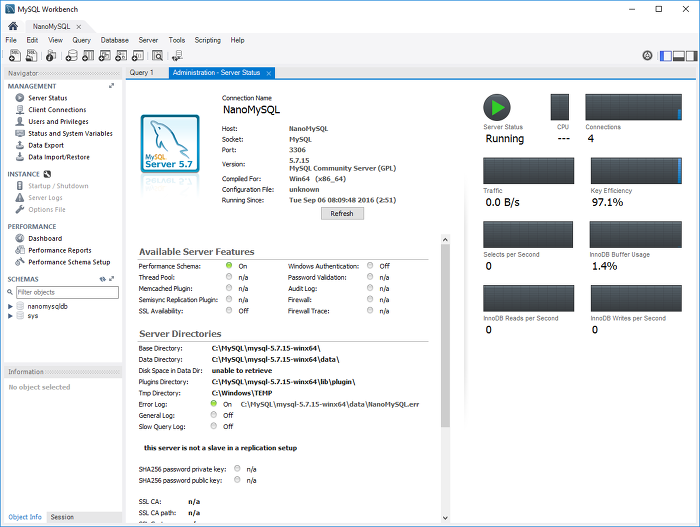Viewport: 700px width, 527px height.
Task: Open Workbench home screen via home icon
Action: click(x=13, y=26)
